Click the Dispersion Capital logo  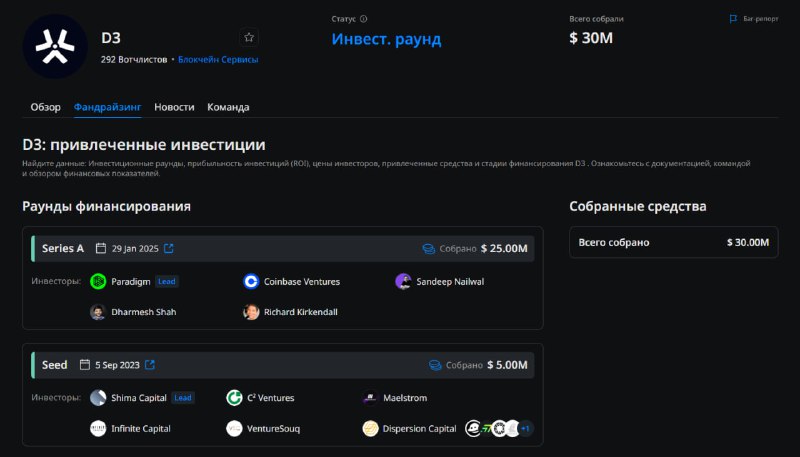click(x=370, y=428)
